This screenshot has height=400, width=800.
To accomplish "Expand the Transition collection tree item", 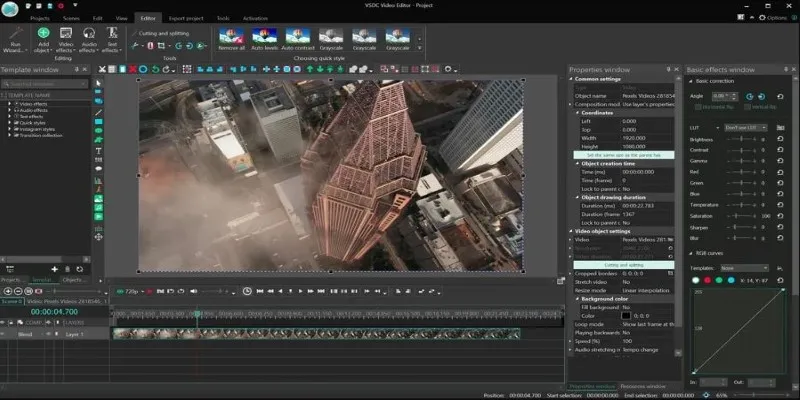I will 9,136.
